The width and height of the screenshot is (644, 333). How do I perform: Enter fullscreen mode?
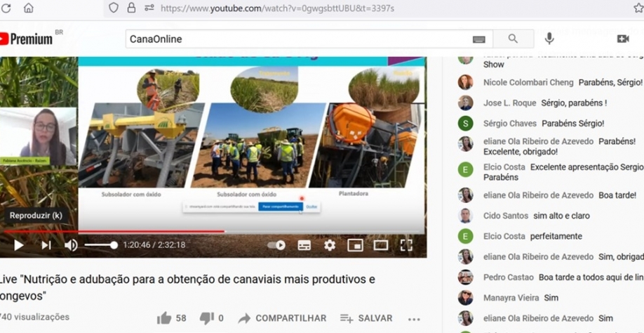coord(406,245)
